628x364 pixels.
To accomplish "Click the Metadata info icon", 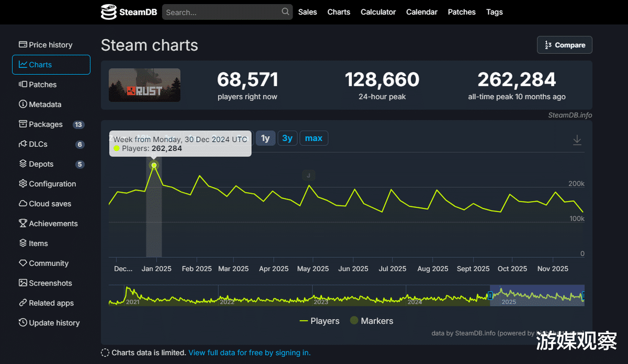I will pyautogui.click(x=23, y=104).
